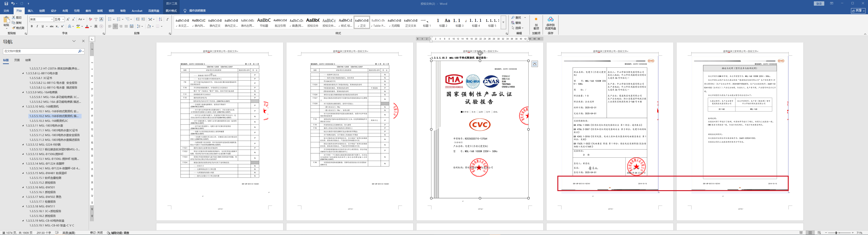
Task: Toggle bold formatting
Action: [x=32, y=26]
